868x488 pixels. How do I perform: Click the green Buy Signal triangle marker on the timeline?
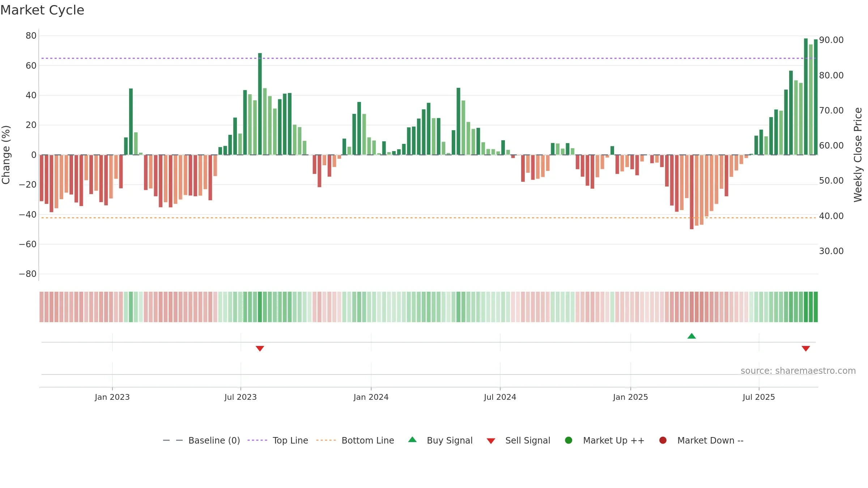click(692, 336)
